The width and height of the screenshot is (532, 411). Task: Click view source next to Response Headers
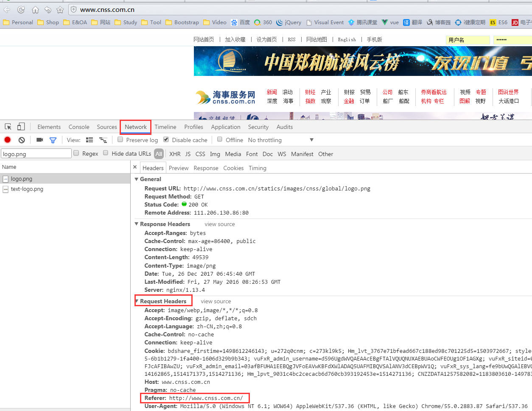pyautogui.click(x=220, y=224)
